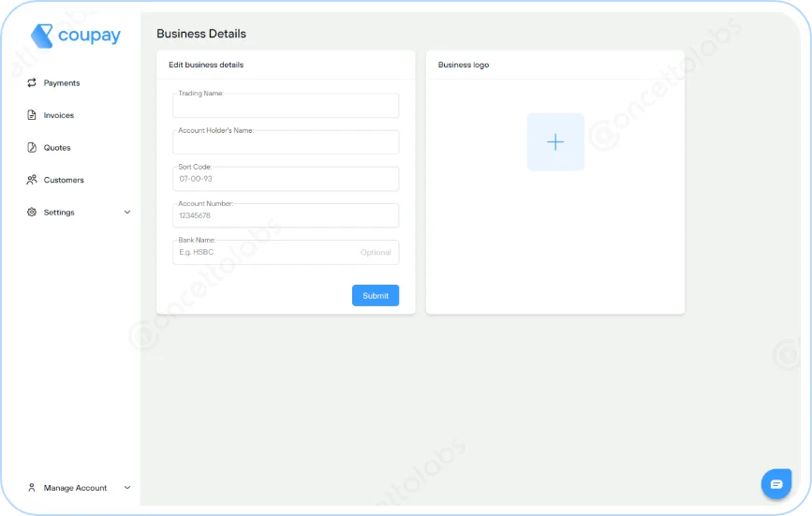Select Manage Account in the sidebar
The height and width of the screenshot is (516, 812).
[75, 488]
